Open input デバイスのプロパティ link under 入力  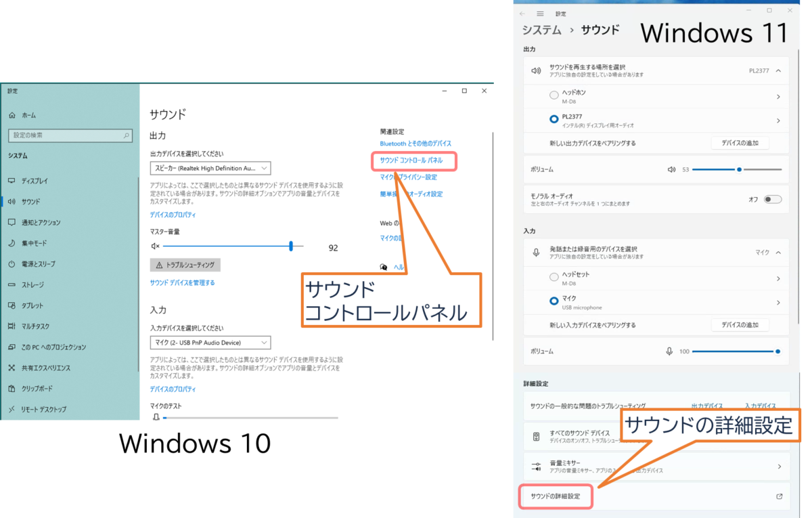(173, 389)
